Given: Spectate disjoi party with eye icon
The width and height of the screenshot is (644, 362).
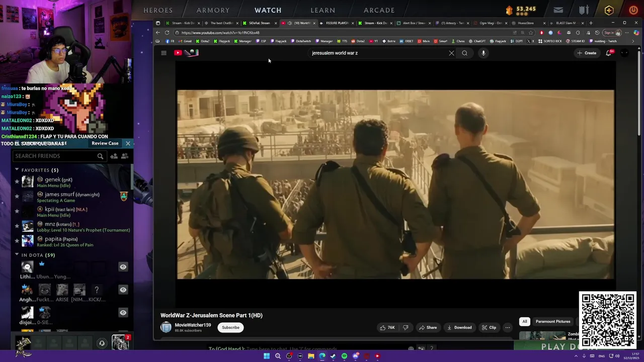Looking at the screenshot, I should pyautogui.click(x=123, y=313).
